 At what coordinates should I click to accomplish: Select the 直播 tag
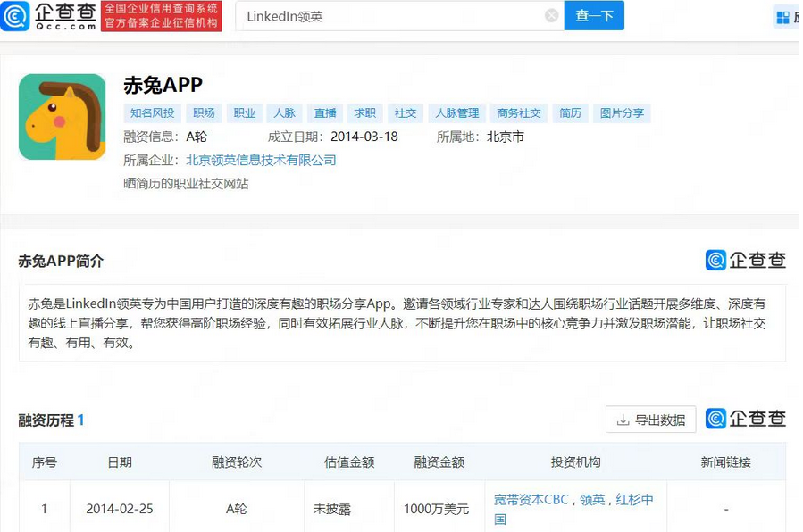coord(325,113)
